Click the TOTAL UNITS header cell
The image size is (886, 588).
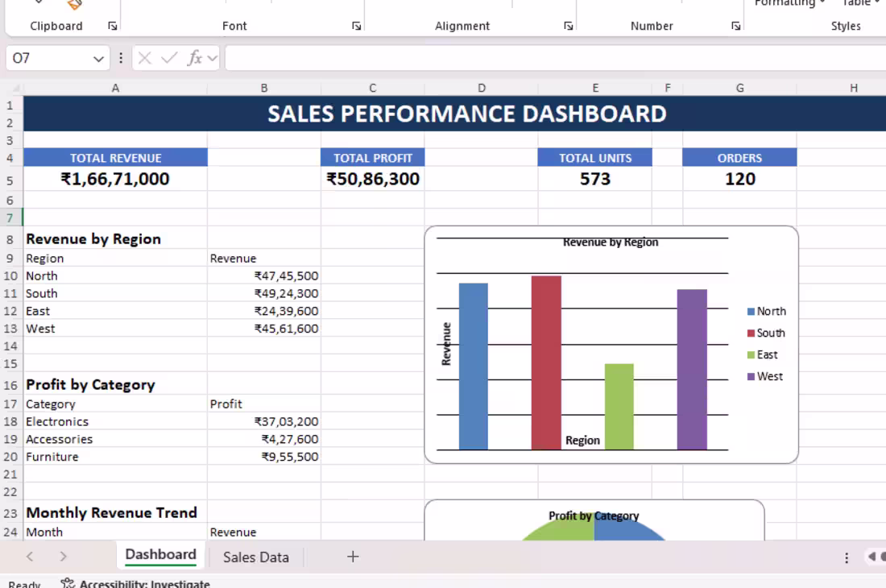pyautogui.click(x=595, y=158)
